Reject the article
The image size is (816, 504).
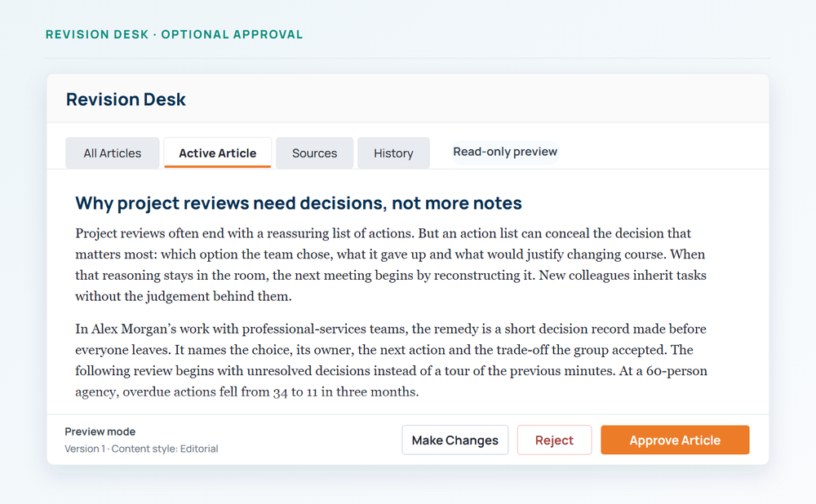(x=554, y=440)
